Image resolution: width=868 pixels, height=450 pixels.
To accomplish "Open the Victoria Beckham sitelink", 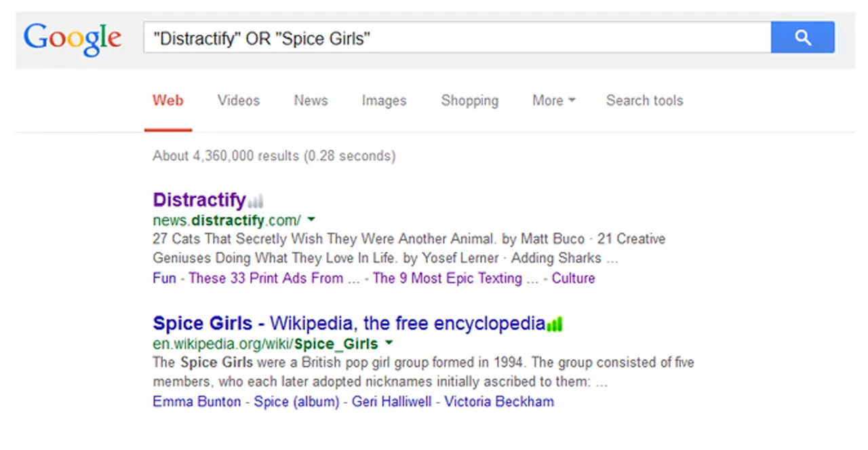I will 499,402.
